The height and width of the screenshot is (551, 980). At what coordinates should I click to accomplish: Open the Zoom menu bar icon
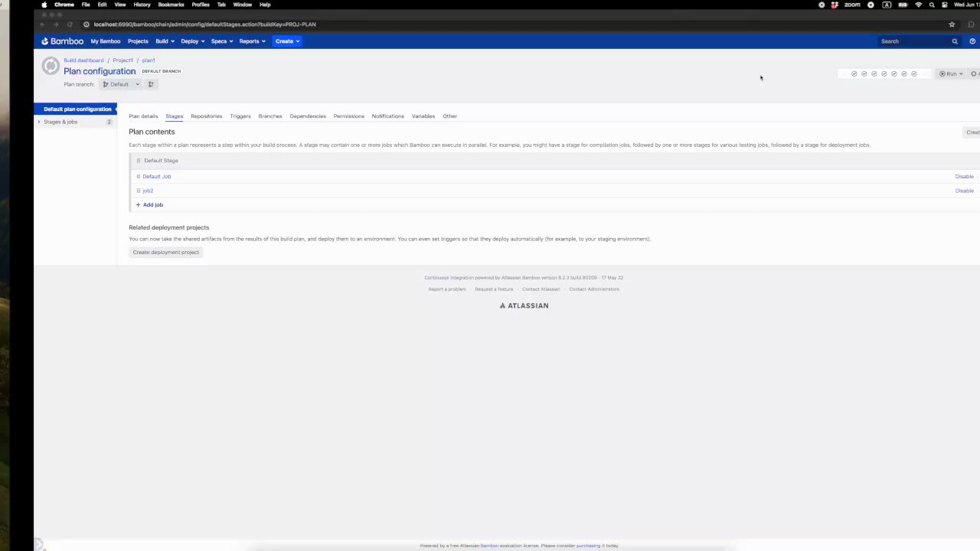(852, 5)
